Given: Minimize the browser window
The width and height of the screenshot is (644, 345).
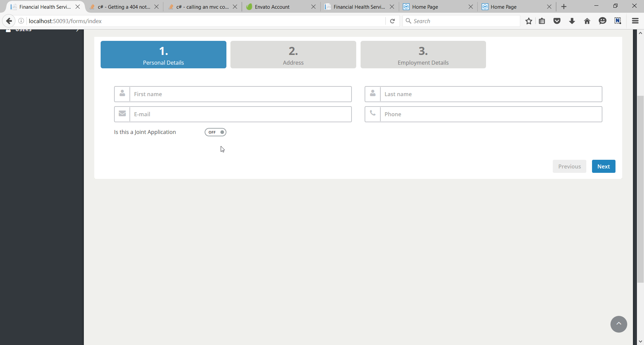Looking at the screenshot, I should tap(596, 6).
